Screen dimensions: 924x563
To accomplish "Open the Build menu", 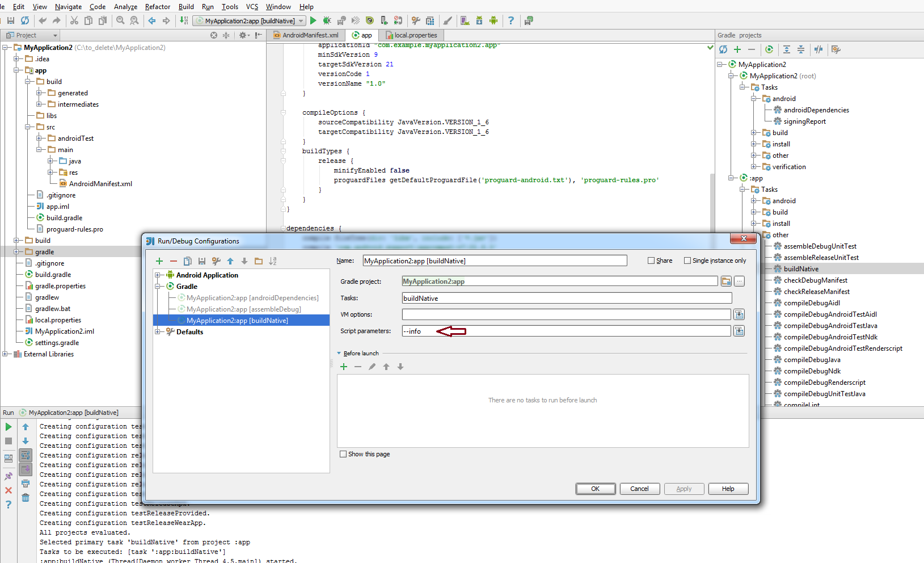I will tap(186, 7).
